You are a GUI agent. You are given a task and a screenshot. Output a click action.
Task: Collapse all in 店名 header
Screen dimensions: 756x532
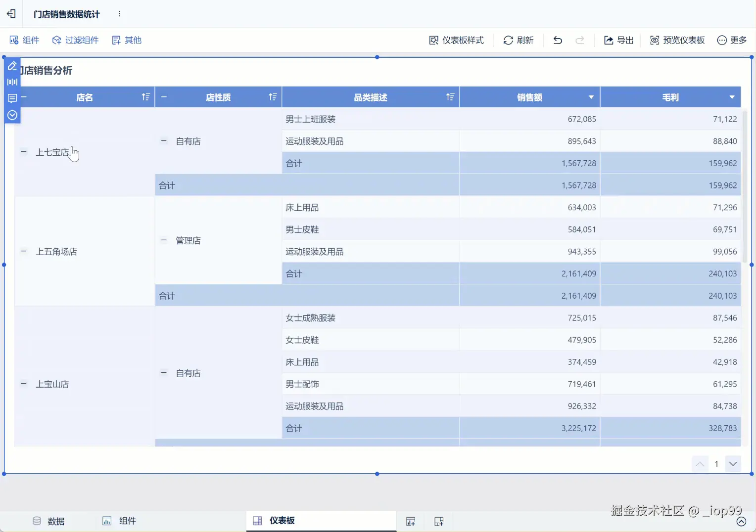coord(23,97)
